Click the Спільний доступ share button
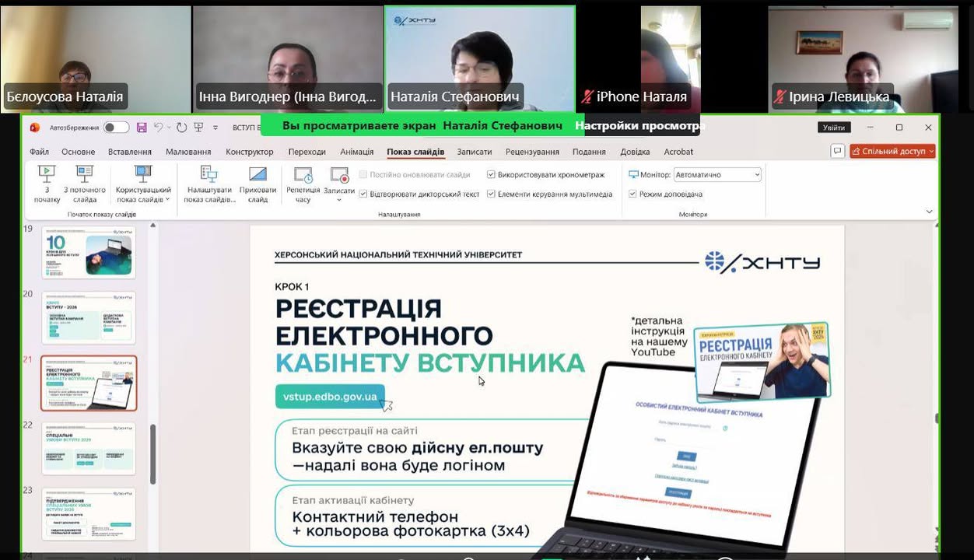The image size is (974, 560). (892, 151)
